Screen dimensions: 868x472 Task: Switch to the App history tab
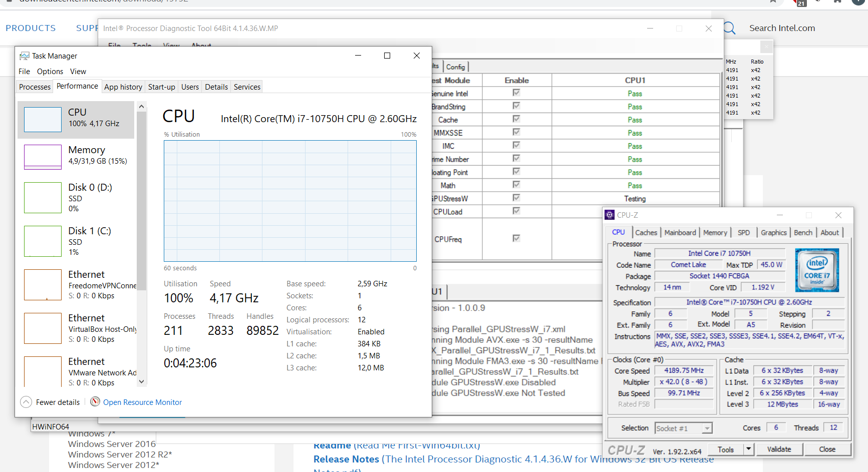click(123, 86)
